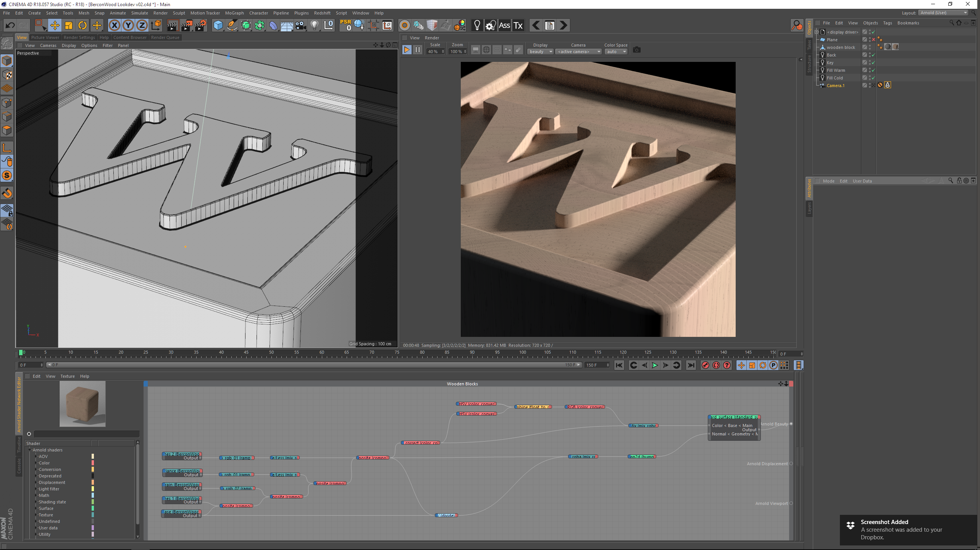Click the Ass export icon
The height and width of the screenshot is (550, 980).
click(x=504, y=26)
